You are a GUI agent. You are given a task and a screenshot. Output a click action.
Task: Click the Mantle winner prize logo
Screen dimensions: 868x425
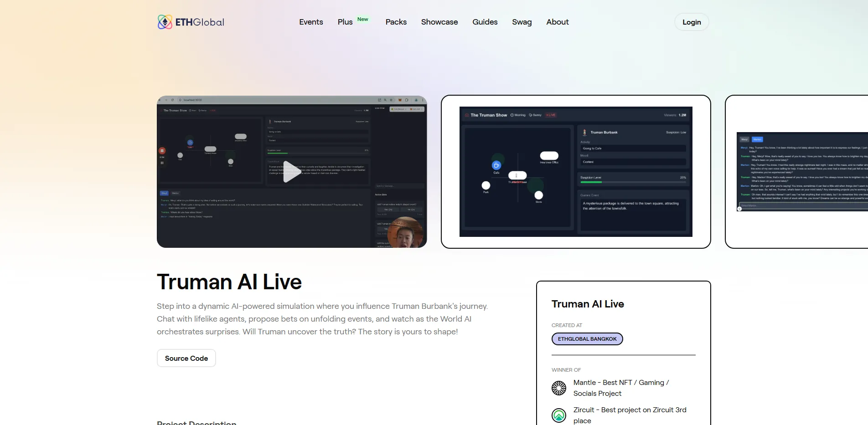pyautogui.click(x=558, y=388)
